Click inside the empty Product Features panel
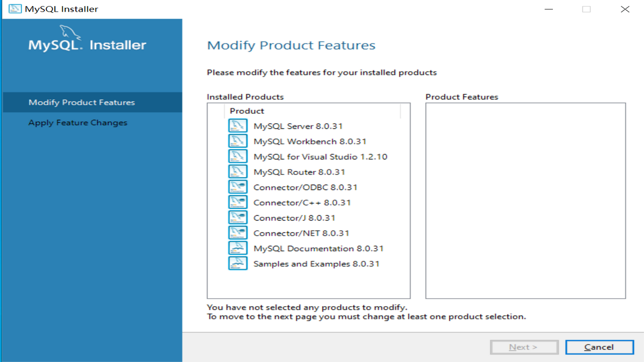644x362 pixels. [x=525, y=200]
